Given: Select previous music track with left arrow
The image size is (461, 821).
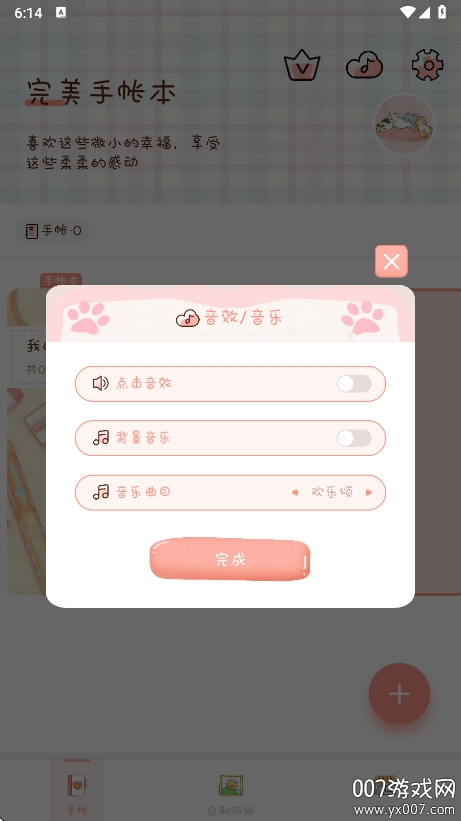Looking at the screenshot, I should [295, 492].
